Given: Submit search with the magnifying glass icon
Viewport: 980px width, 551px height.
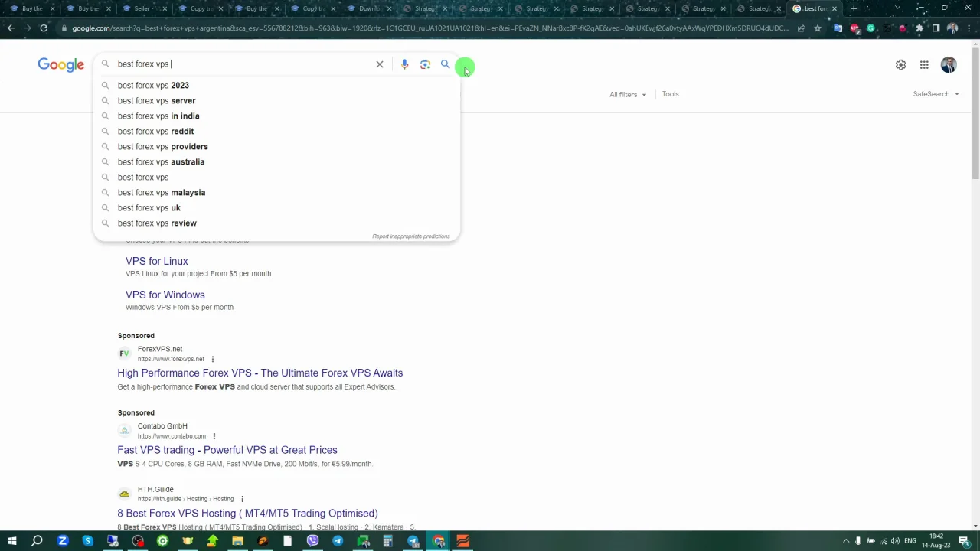Looking at the screenshot, I should coord(445,64).
